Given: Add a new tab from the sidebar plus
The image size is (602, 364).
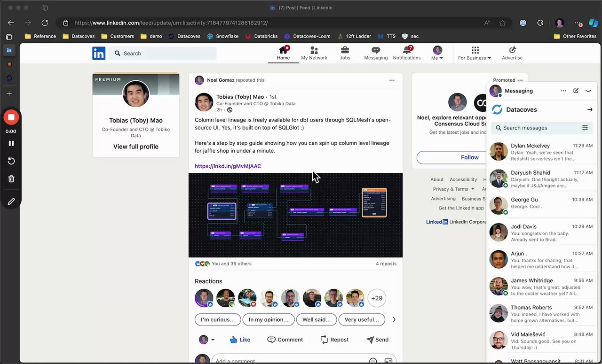Looking at the screenshot, I should (9, 93).
